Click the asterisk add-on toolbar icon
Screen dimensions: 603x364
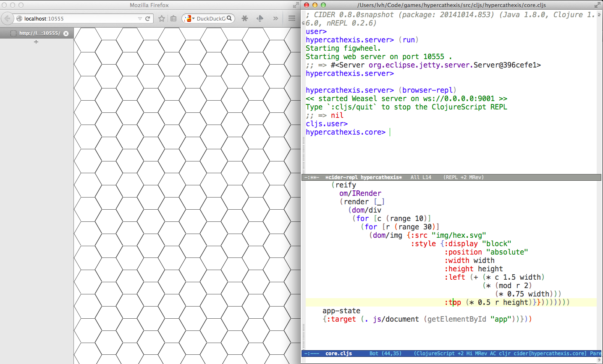coord(245,18)
